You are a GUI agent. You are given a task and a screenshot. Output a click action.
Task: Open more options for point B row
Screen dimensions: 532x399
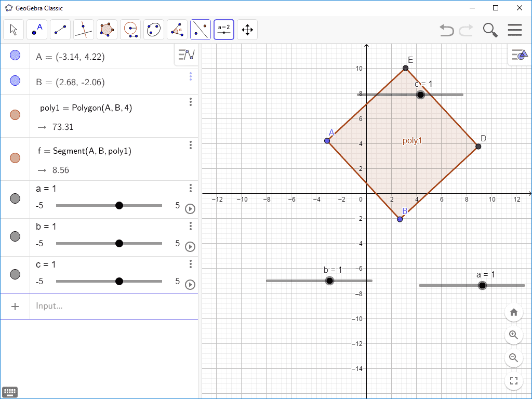coord(191,76)
